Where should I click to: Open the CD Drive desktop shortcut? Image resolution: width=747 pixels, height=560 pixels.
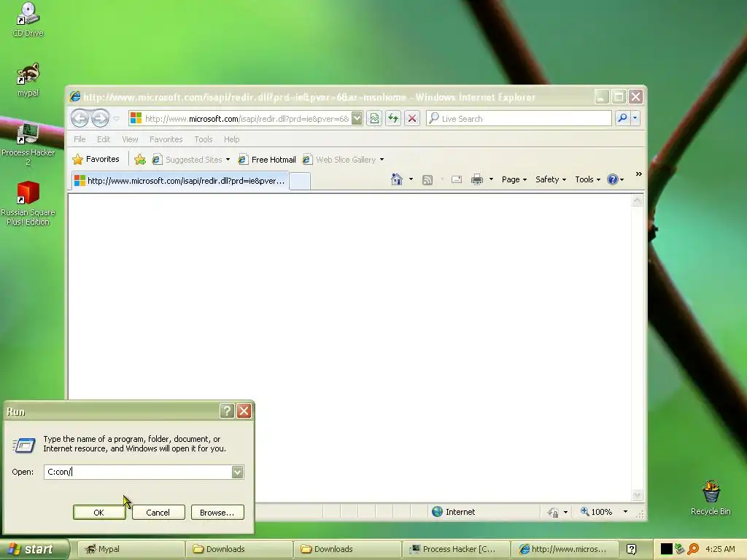28,19
